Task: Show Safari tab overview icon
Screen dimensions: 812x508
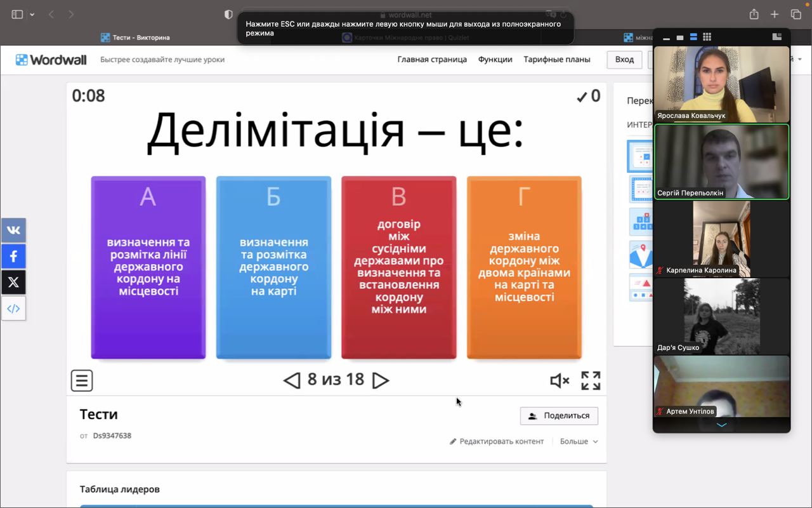Action: tap(796, 14)
